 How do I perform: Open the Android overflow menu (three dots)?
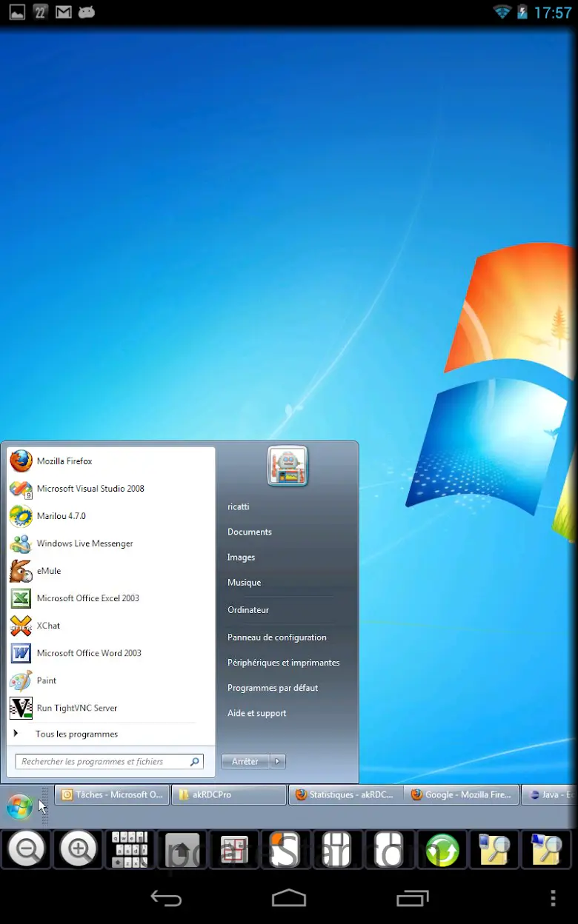point(553,898)
